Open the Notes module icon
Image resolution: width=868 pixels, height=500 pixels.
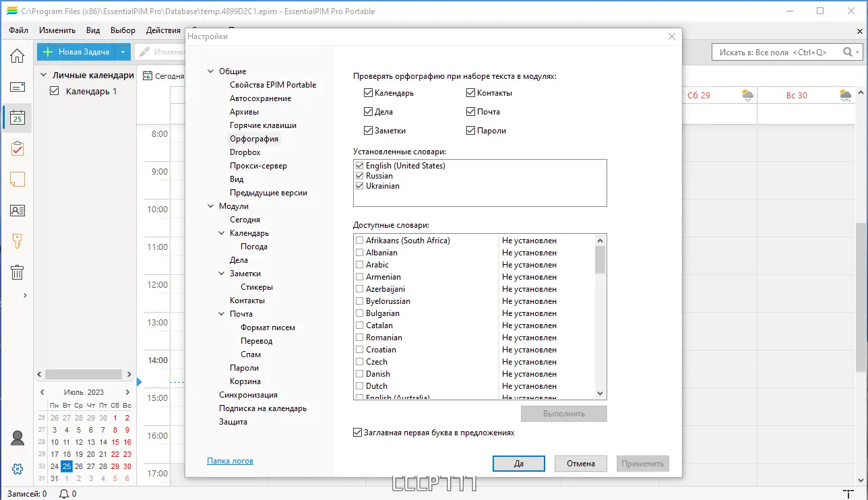17,179
